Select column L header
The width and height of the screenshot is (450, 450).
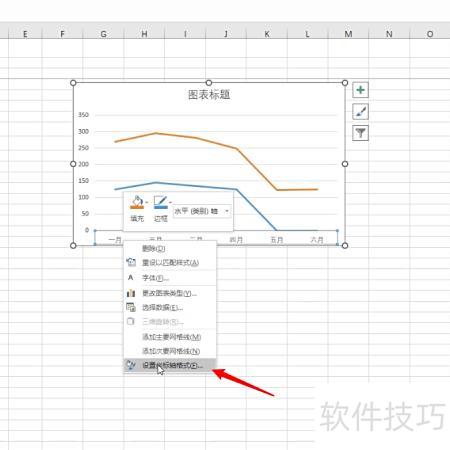pos(307,34)
